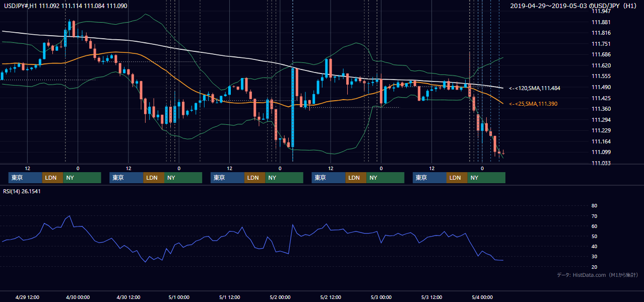Click RSI scale value 50
Viewport: 644px width, 302px height.
tap(594, 236)
